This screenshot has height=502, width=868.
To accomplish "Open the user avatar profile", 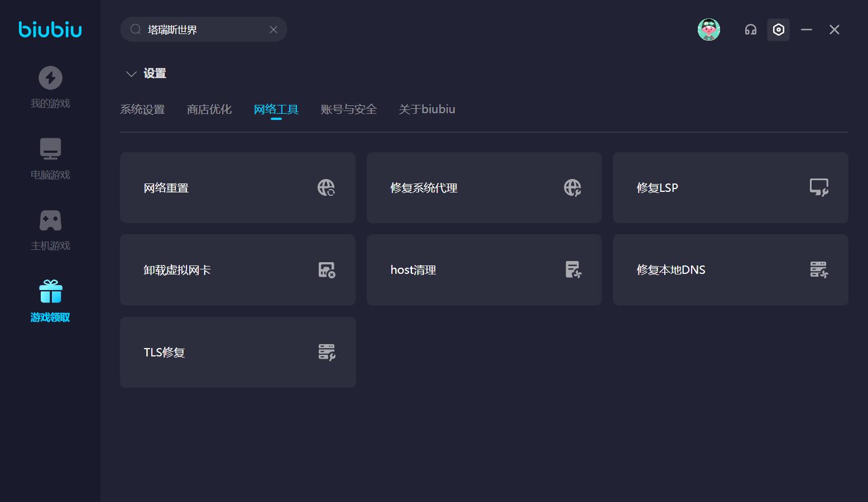I will 709,30.
